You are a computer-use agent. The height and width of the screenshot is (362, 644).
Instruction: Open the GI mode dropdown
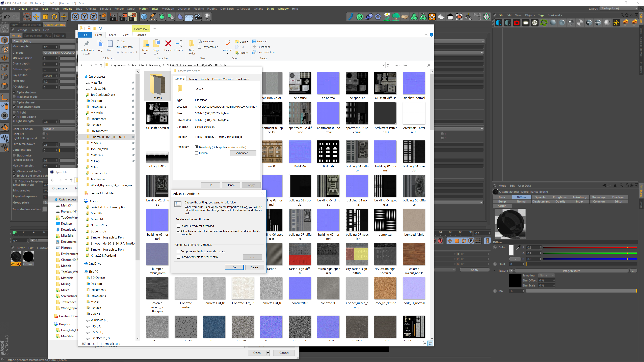point(59,53)
